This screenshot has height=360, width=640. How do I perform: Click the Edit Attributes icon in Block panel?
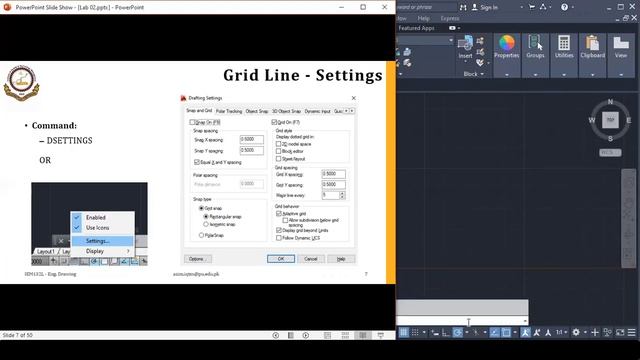click(480, 62)
